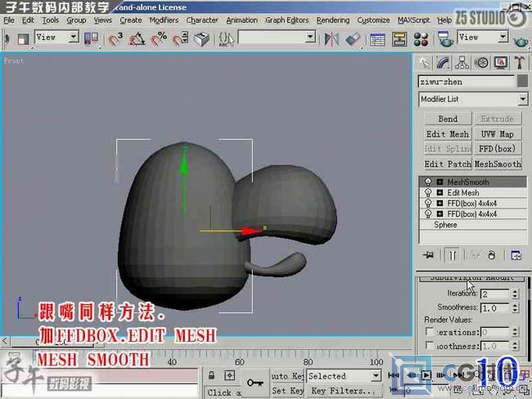Image resolution: width=532 pixels, height=399 pixels.
Task: Open the Modifiers menu
Action: point(164,20)
